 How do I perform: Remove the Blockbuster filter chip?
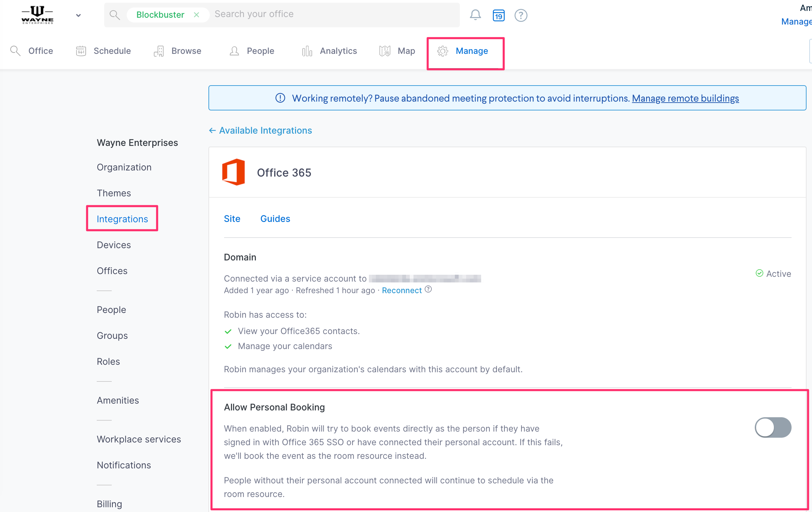(x=197, y=15)
